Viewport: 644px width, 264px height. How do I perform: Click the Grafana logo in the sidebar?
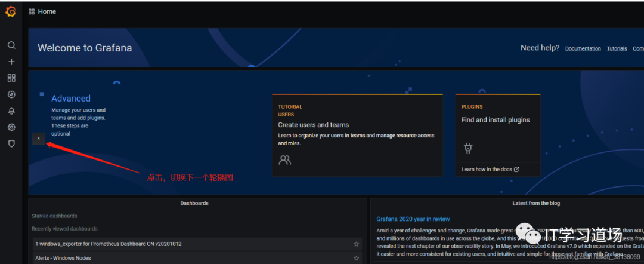[11, 11]
